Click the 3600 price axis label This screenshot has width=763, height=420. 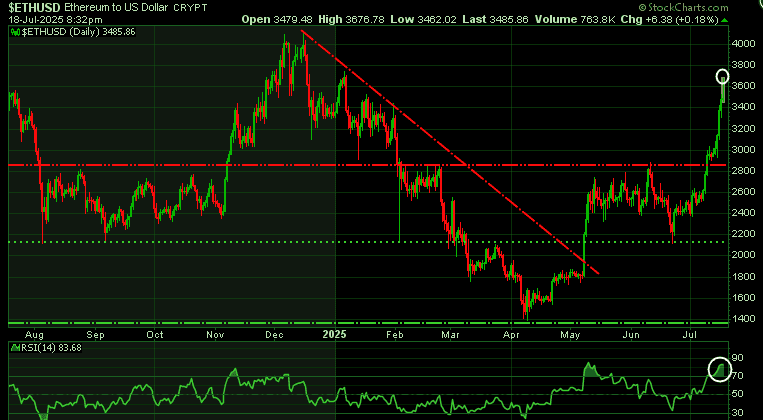click(745, 86)
